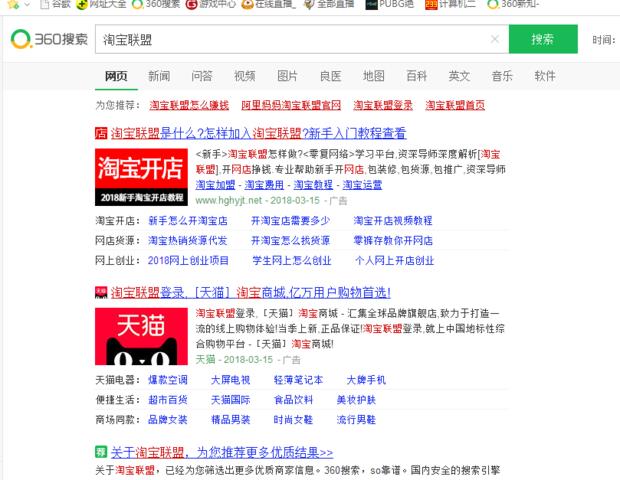Open link 2018网上创业项目
Image resolution: width=620 pixels, height=480 pixels.
coord(188,261)
